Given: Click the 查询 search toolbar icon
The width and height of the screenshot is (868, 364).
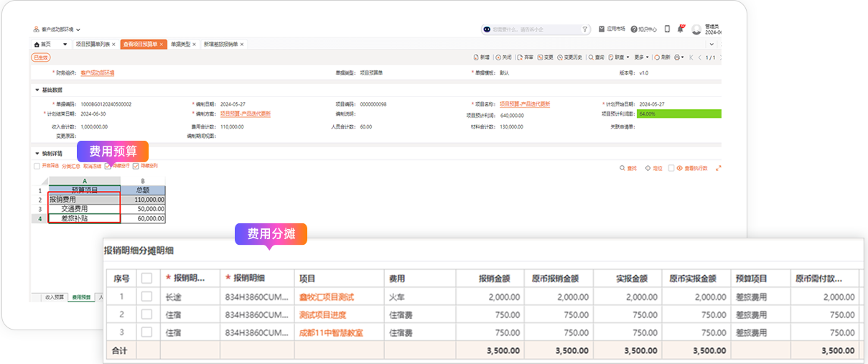Looking at the screenshot, I should coord(591,57).
